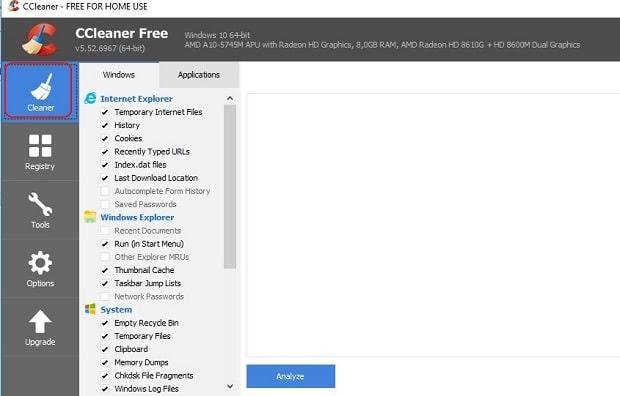Enable the Recent Documents checkbox
The width and height of the screenshot is (620, 396).
105,231
